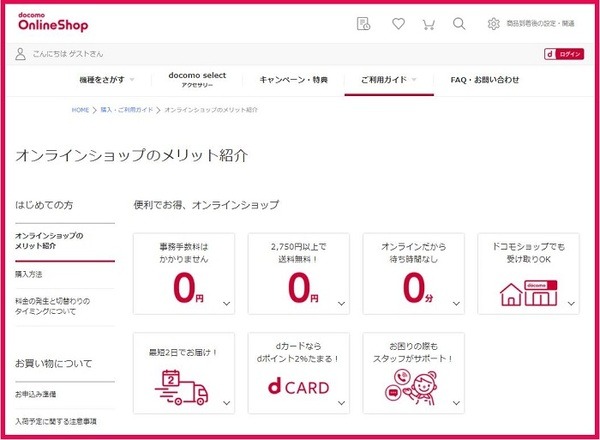Select sidebar item オンラインショップのメリット紹介
Image resolution: width=600 pixels, height=440 pixels.
49,241
